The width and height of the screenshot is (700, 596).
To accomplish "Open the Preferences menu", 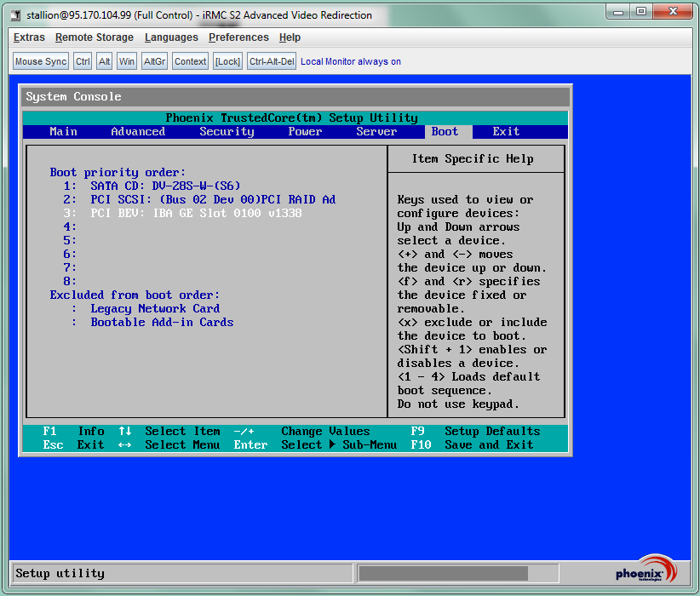I will 238,37.
